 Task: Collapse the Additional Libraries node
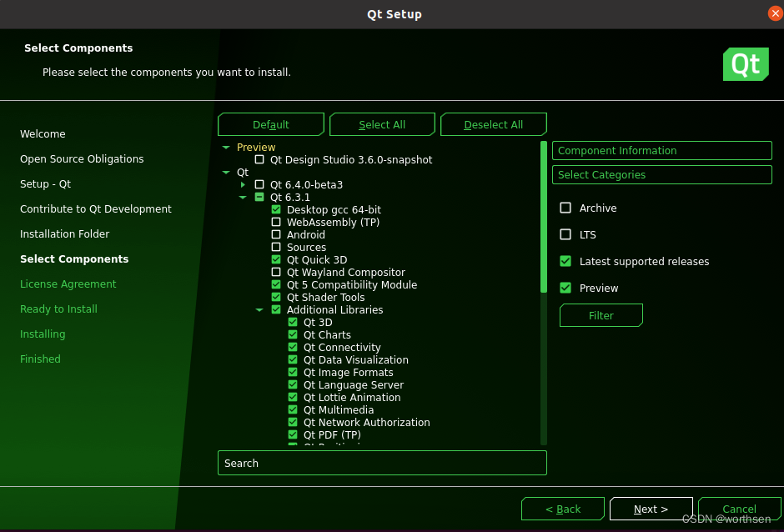click(x=259, y=310)
